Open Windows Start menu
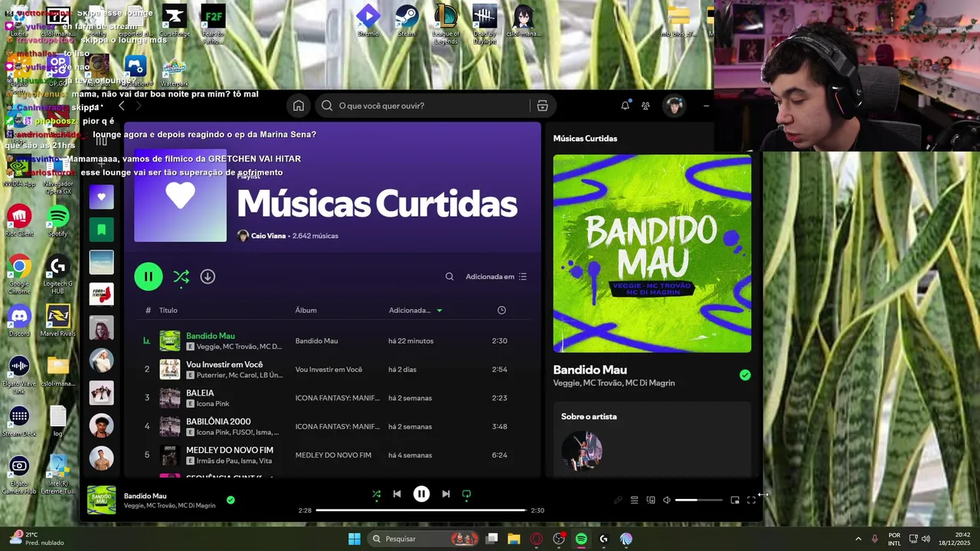The width and height of the screenshot is (980, 551). coord(354,539)
